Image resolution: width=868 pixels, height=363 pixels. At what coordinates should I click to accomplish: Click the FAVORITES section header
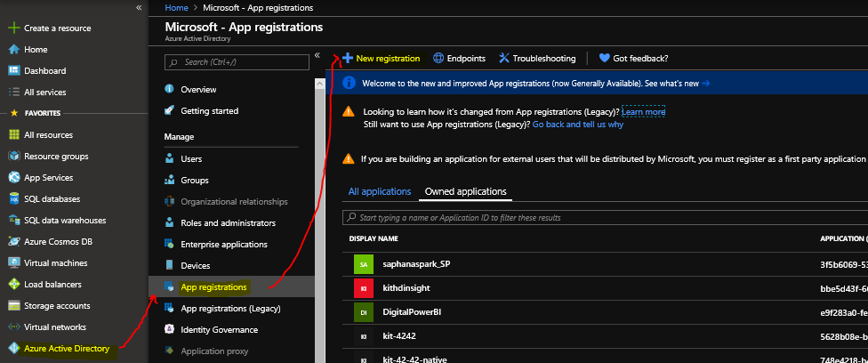pyautogui.click(x=43, y=113)
